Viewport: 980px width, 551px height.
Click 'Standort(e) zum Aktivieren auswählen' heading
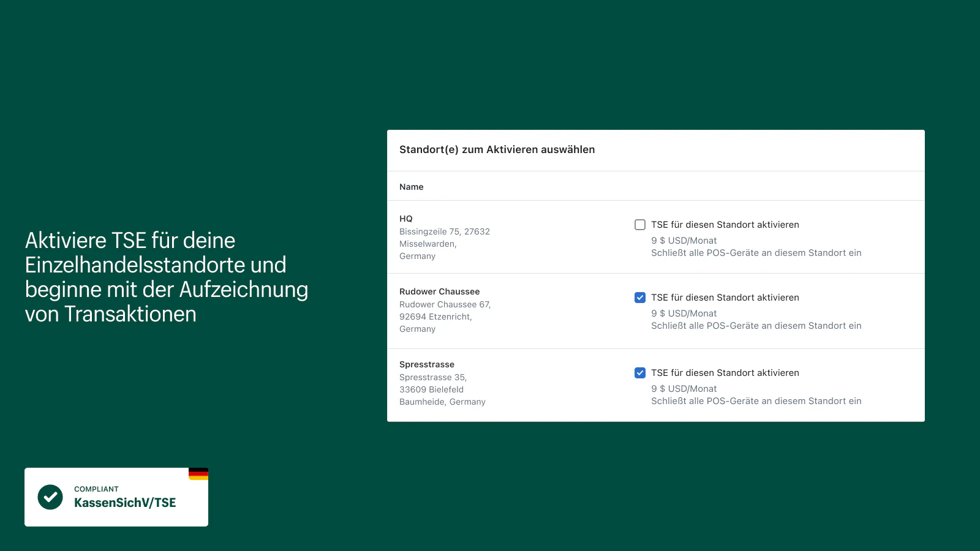[497, 149]
